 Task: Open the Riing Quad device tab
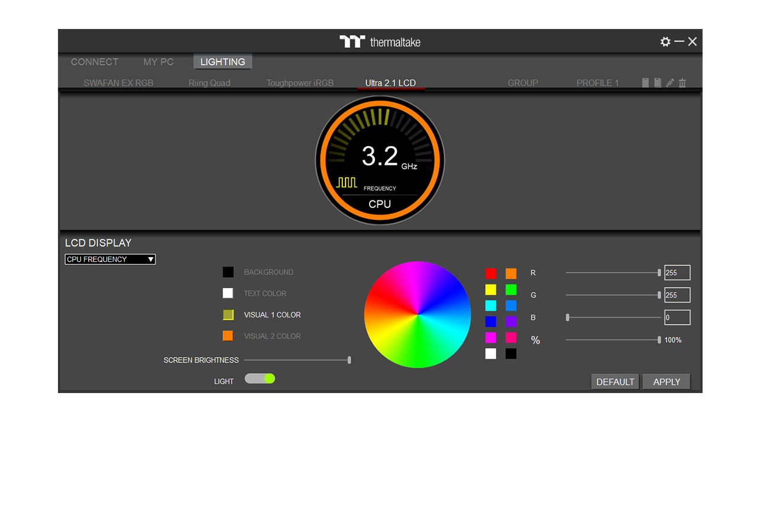pos(209,83)
